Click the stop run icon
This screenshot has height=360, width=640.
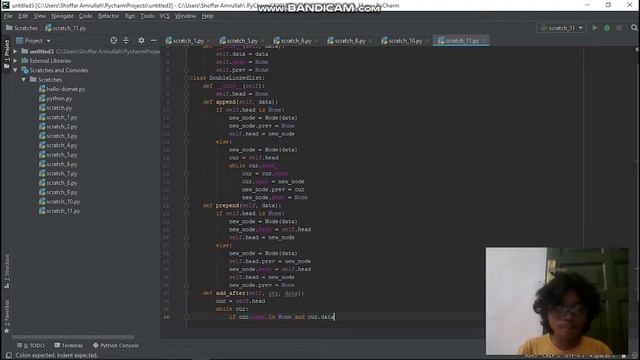619,28
